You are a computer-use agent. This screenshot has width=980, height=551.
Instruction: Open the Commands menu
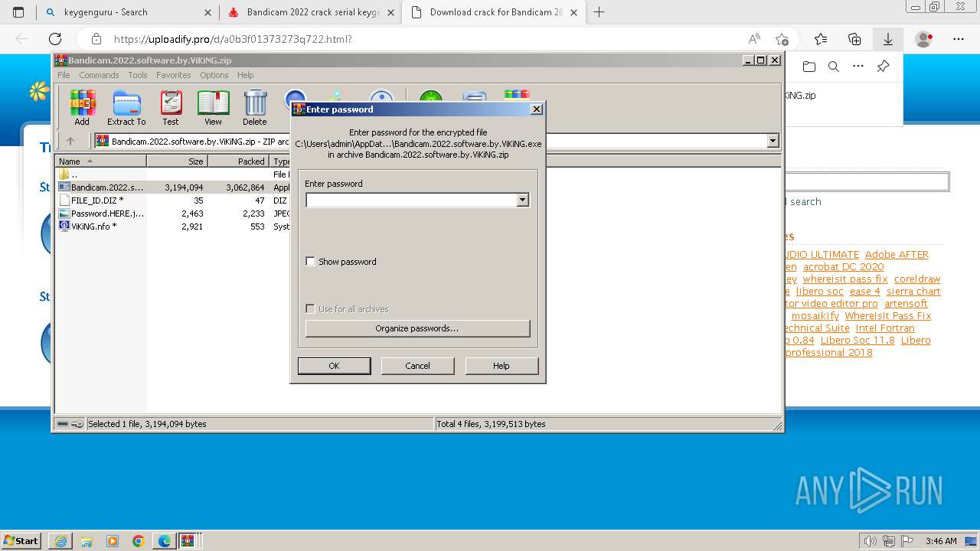[x=99, y=75]
